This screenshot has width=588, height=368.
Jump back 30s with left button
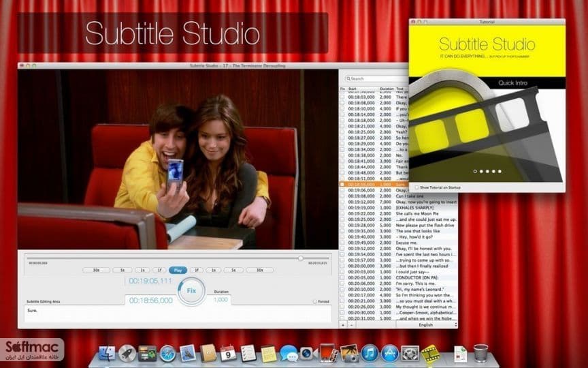coord(97,270)
